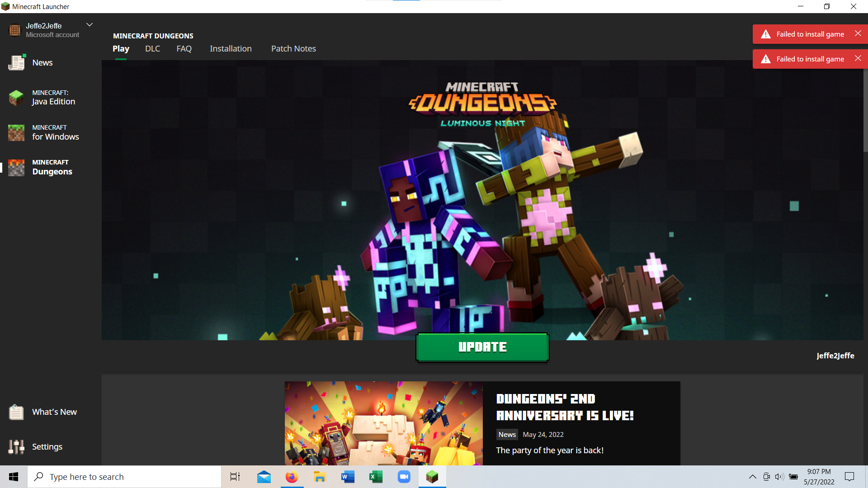Click the Jeffe2Jeffe account avatar

click(x=14, y=30)
